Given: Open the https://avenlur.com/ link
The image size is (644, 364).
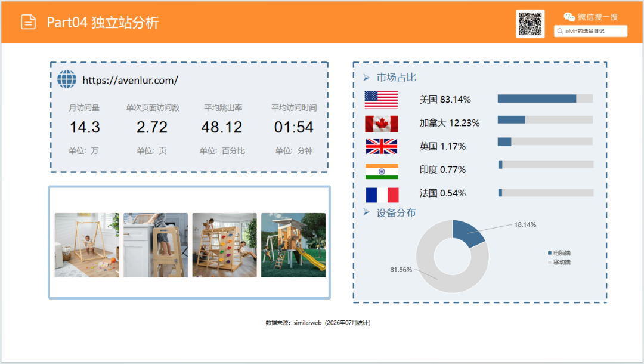Looking at the screenshot, I should (x=130, y=80).
